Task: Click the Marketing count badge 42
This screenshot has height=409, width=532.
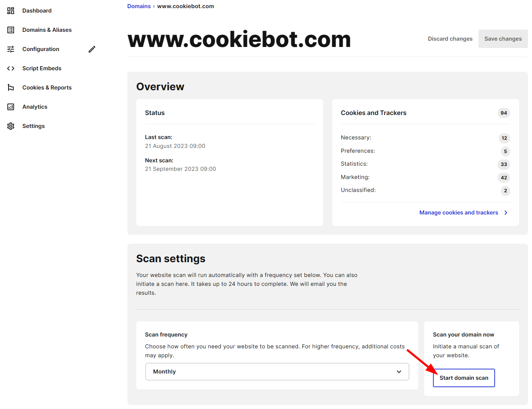Action: coord(504,178)
